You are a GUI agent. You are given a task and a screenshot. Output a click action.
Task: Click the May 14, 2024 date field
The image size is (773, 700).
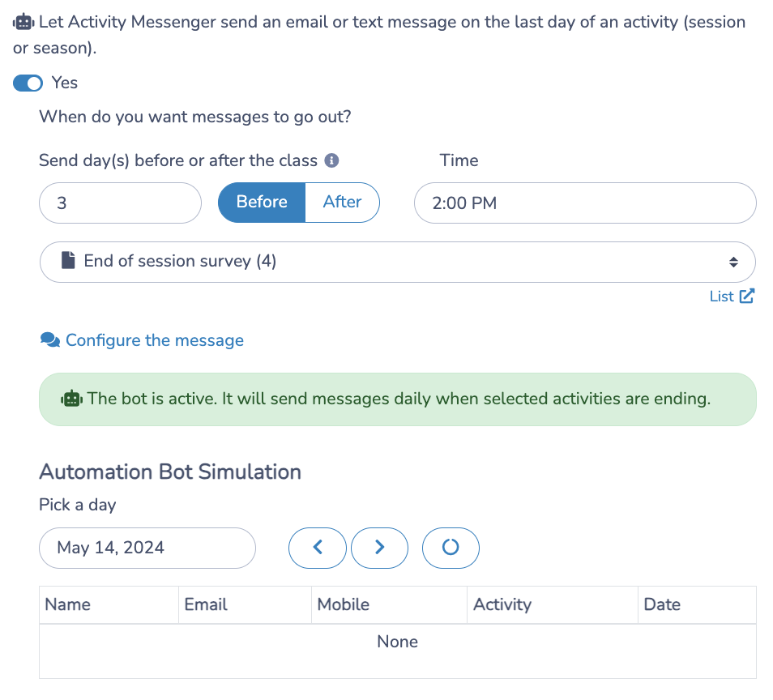pyautogui.click(x=147, y=548)
